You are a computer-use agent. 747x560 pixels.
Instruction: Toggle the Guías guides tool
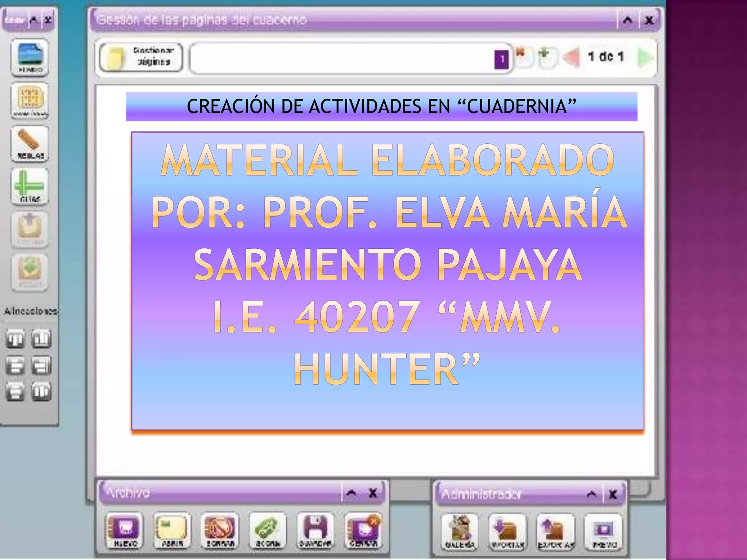point(30,187)
